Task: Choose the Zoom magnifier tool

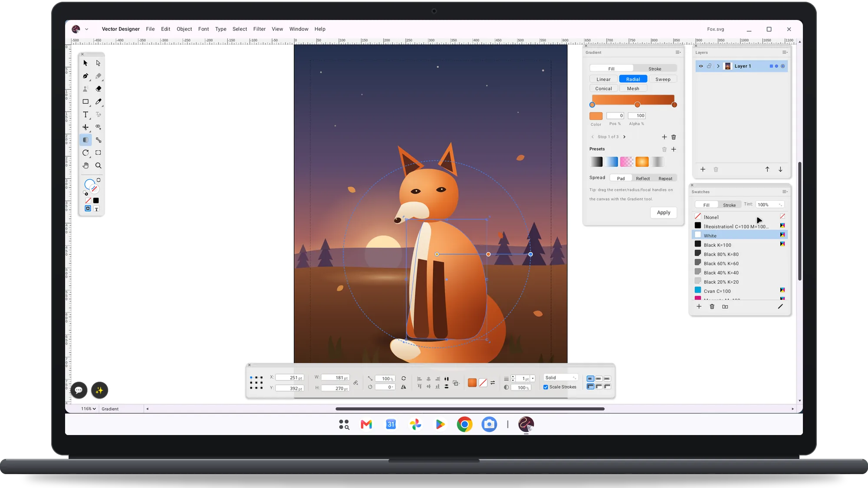Action: click(x=99, y=165)
